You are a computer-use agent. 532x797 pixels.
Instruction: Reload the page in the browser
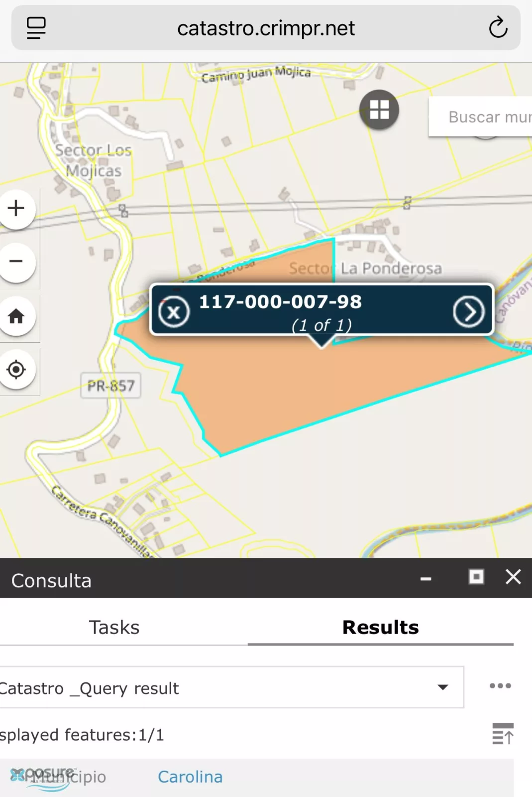pyautogui.click(x=498, y=27)
